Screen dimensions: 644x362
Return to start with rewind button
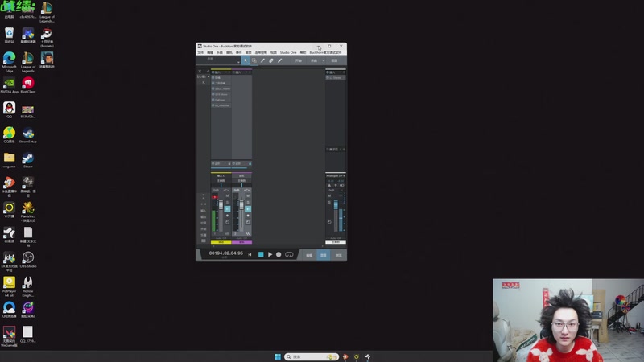pos(250,254)
